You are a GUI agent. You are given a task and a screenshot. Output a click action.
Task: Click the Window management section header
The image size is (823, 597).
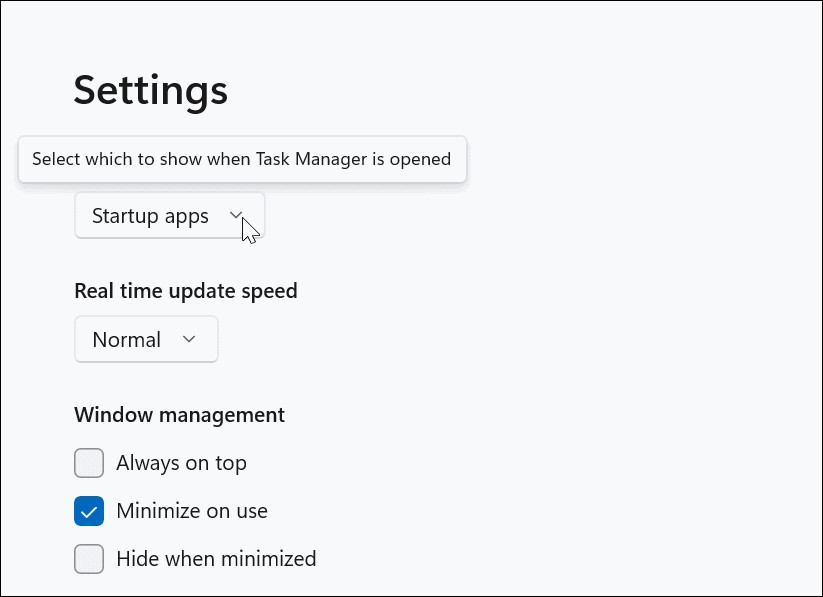click(179, 414)
